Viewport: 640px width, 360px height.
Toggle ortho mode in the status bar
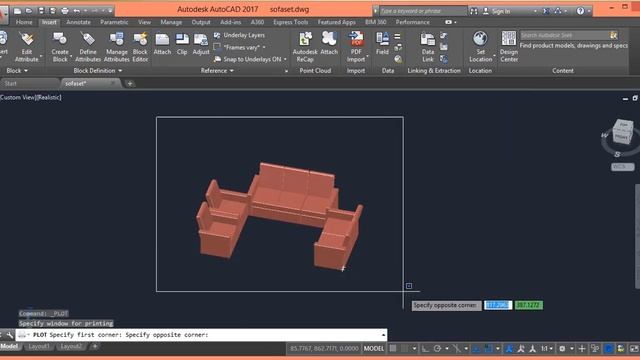pyautogui.click(x=425, y=349)
